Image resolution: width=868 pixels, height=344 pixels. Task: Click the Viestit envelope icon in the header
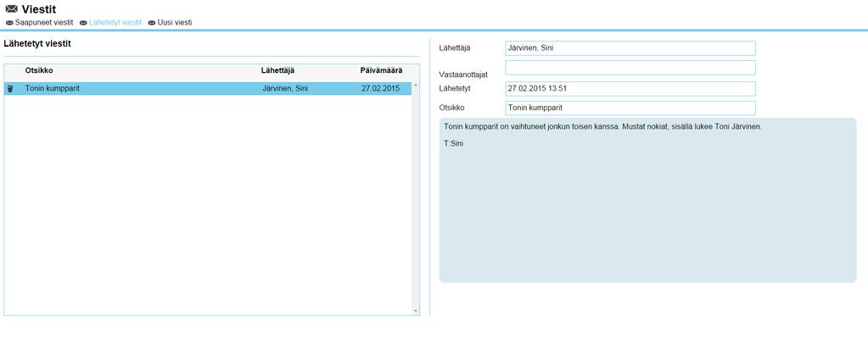pyautogui.click(x=12, y=8)
